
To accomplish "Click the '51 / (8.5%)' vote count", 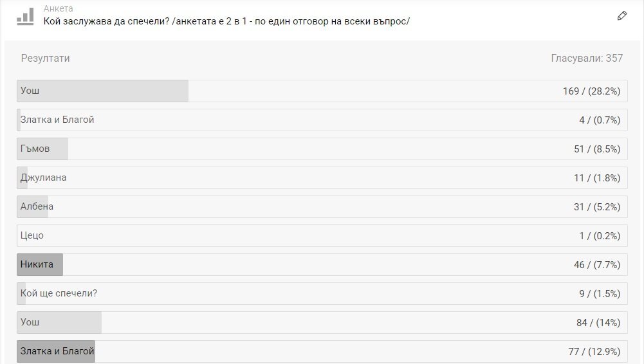I will pyautogui.click(x=596, y=149).
